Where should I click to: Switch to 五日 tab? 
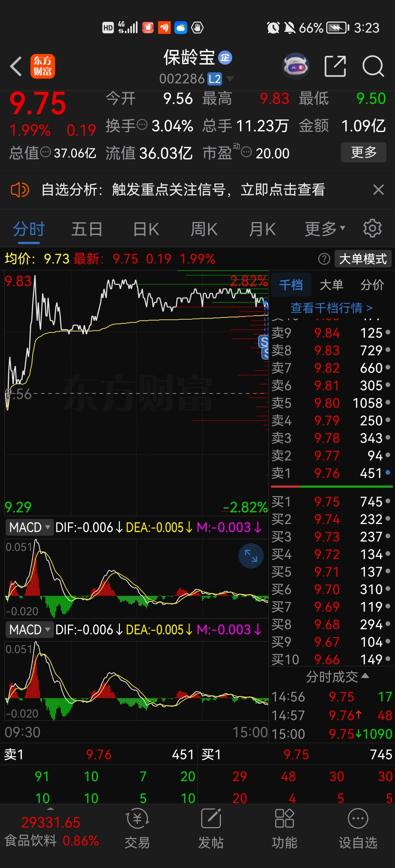coord(87,229)
